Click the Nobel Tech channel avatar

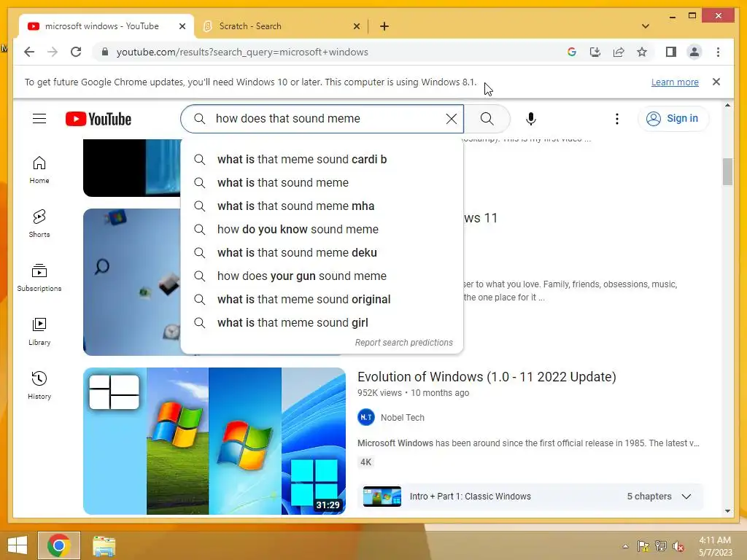point(366,418)
